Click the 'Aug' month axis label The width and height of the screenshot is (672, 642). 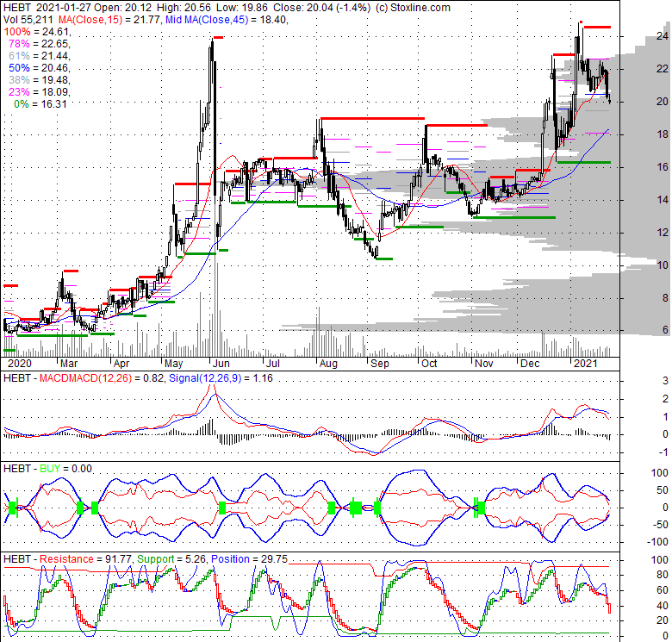point(328,364)
